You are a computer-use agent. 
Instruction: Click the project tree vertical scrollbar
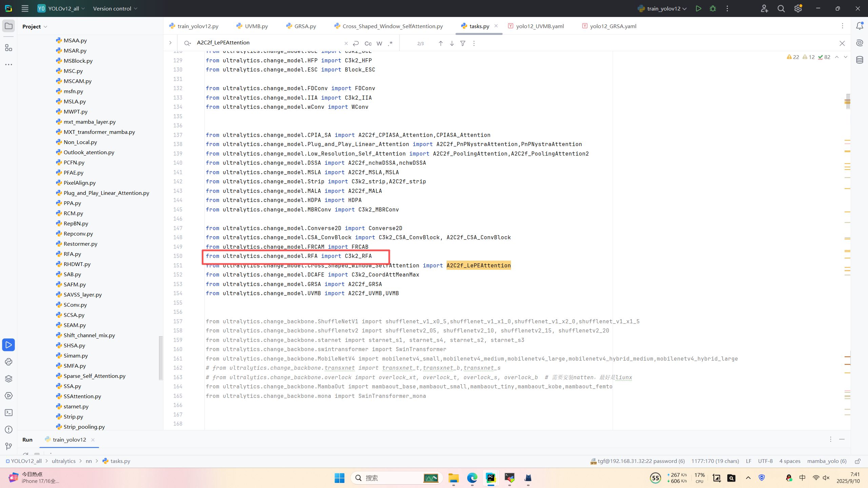(161, 358)
